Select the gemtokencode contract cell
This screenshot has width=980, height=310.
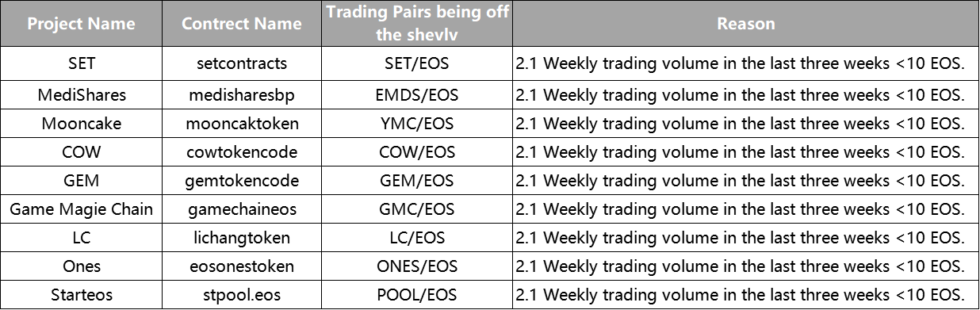pyautogui.click(x=242, y=180)
